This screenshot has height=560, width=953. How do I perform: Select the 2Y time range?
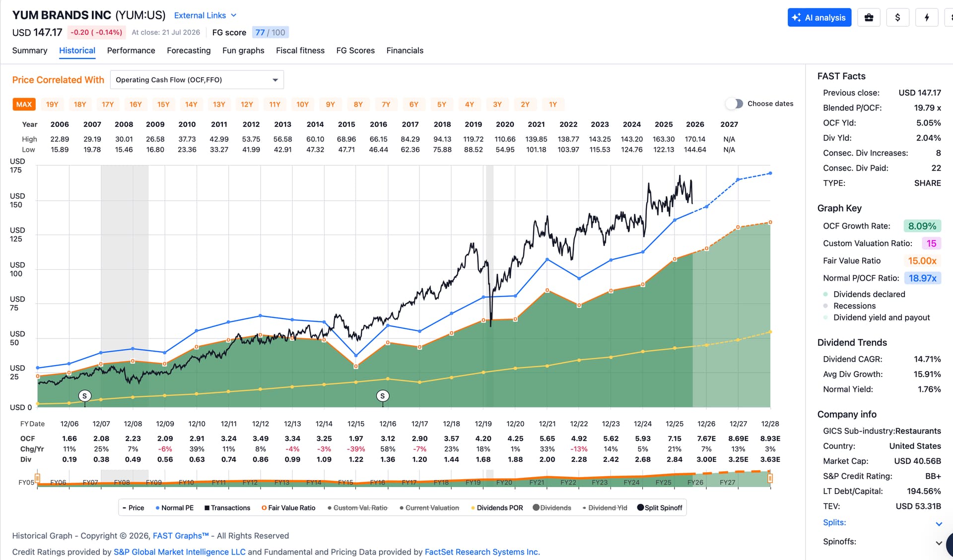(x=525, y=104)
